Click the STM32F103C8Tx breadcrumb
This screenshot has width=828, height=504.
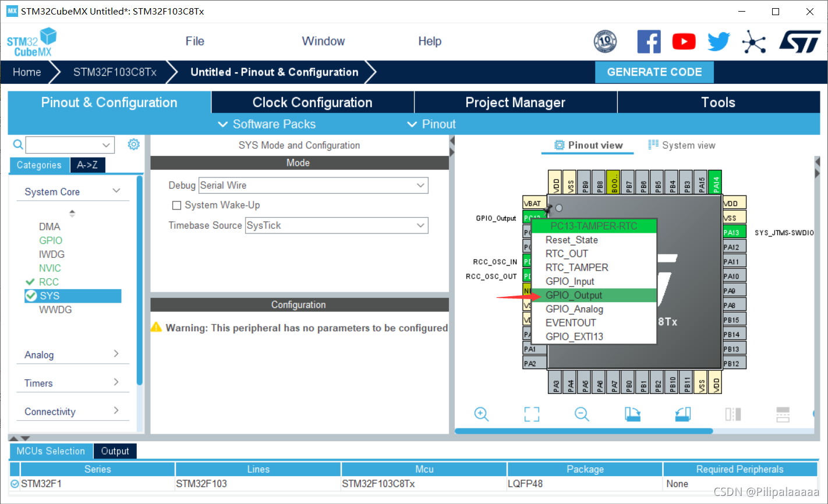click(115, 72)
